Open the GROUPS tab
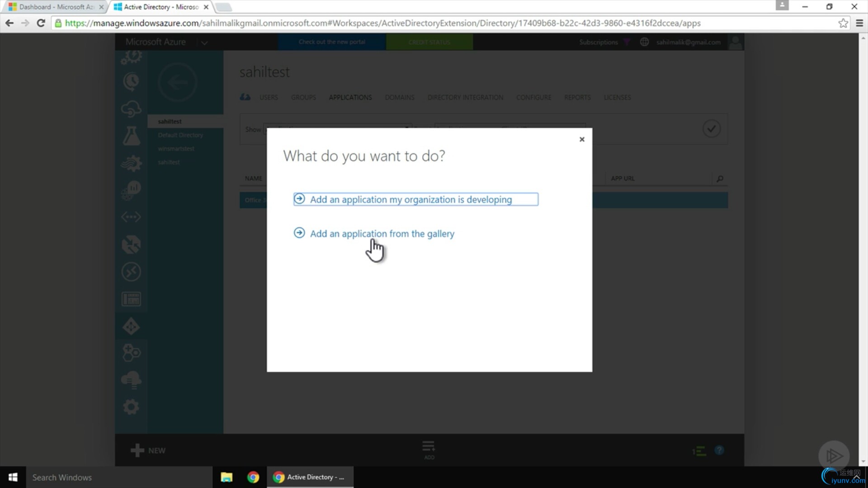Viewport: 868px width, 488px height. coord(303,97)
